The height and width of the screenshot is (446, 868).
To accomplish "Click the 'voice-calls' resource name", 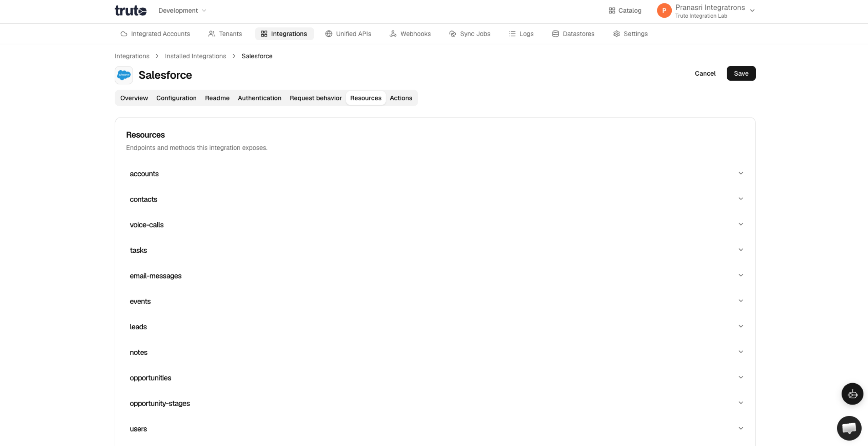I will pos(146,225).
